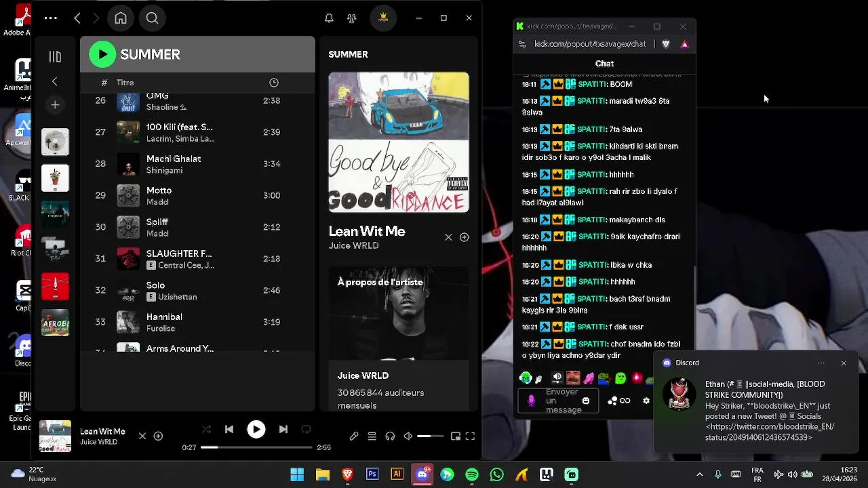
Task: Open emoji picker in Kick chat input
Action: click(x=586, y=401)
